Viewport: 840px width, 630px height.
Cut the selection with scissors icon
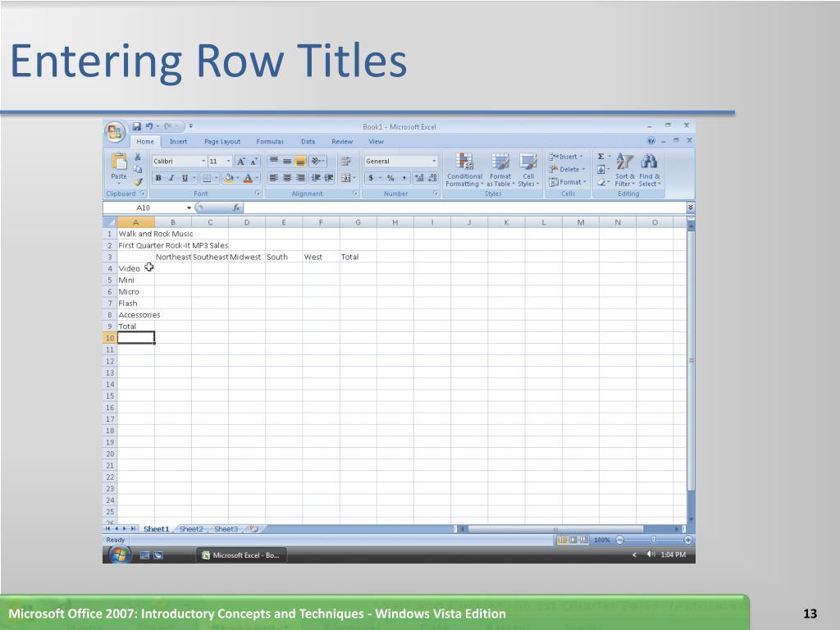click(138, 157)
